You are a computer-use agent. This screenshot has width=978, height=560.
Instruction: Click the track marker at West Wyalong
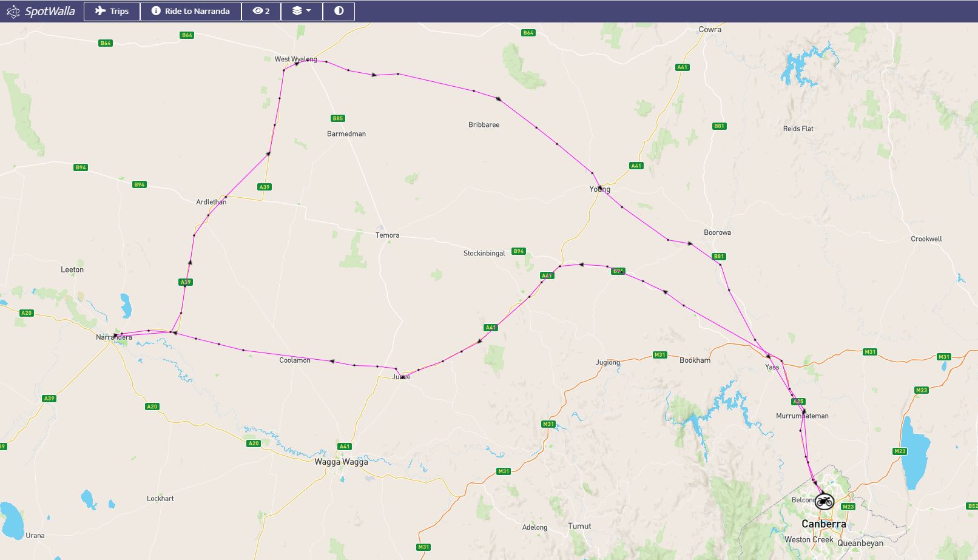tap(297, 63)
